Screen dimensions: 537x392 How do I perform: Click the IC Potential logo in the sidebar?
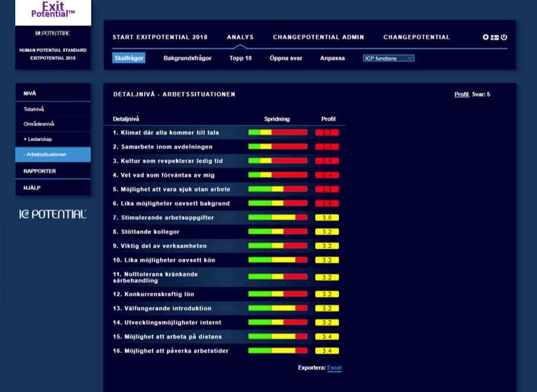tap(53, 215)
